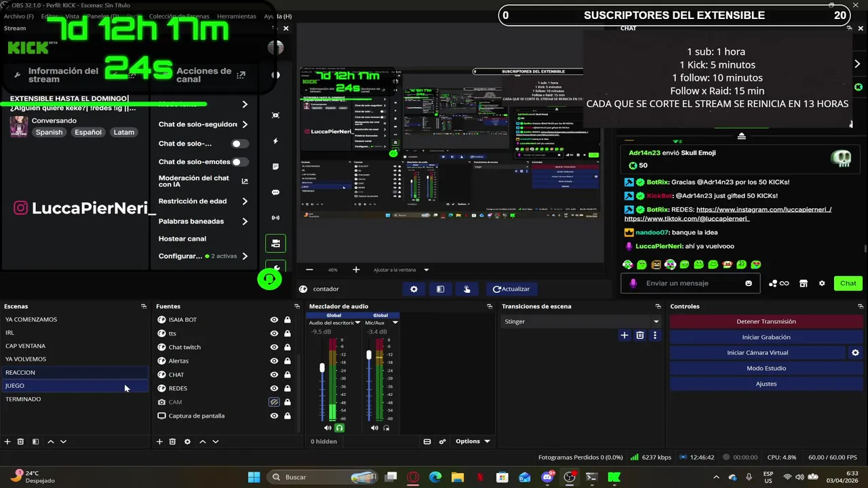Move source down in Fuentes panel
868x488 pixels.
pos(215,441)
